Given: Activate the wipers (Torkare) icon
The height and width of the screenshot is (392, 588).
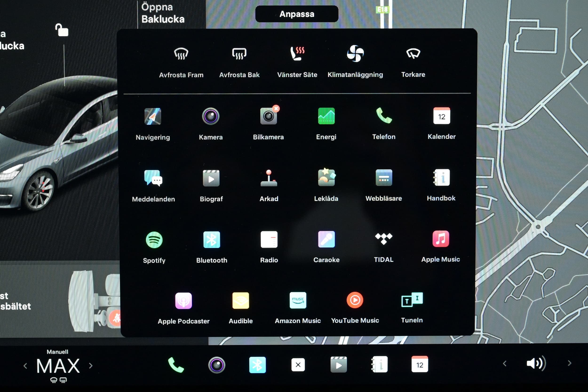Looking at the screenshot, I should tap(413, 53).
